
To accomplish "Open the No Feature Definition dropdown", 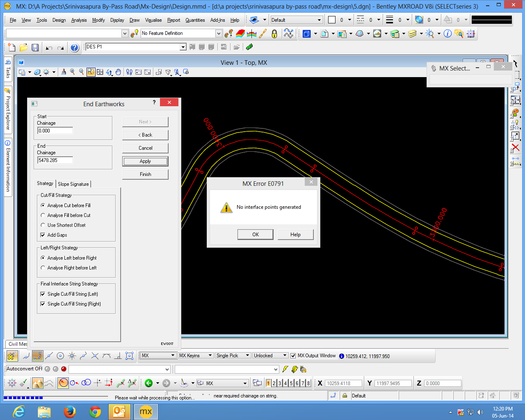I will (x=219, y=34).
